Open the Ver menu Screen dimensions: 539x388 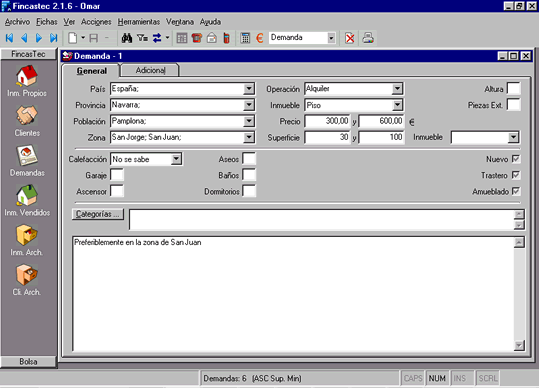(69, 22)
